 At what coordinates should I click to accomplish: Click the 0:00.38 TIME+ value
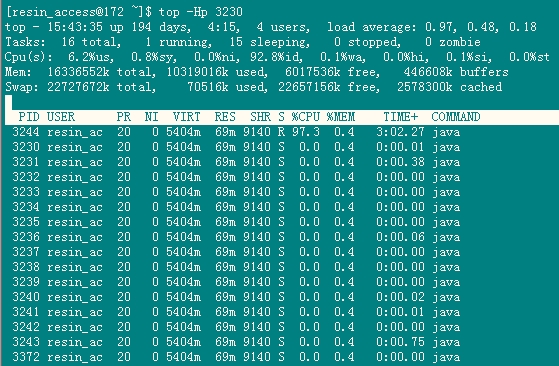click(x=400, y=162)
